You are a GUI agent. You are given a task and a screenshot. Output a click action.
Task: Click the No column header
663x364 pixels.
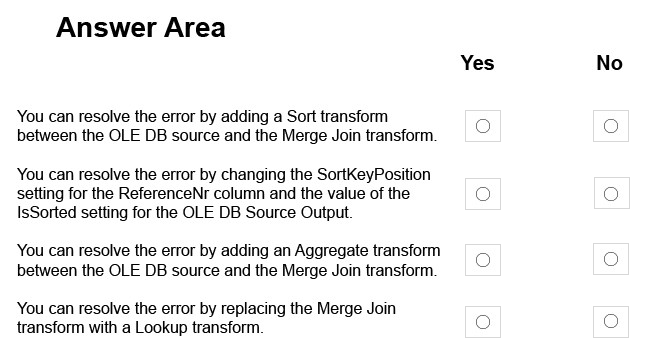tap(609, 63)
